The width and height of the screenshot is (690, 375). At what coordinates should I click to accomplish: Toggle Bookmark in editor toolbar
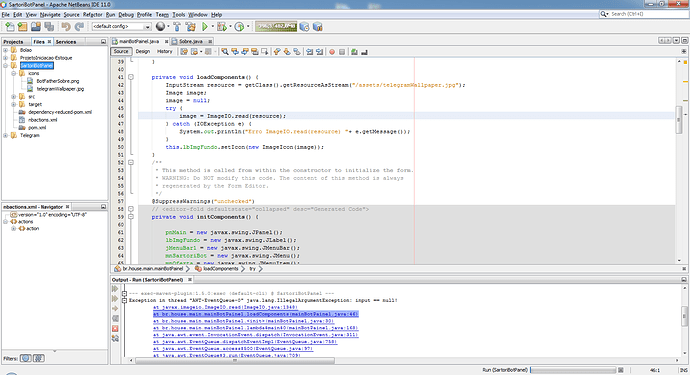[x=297, y=52]
